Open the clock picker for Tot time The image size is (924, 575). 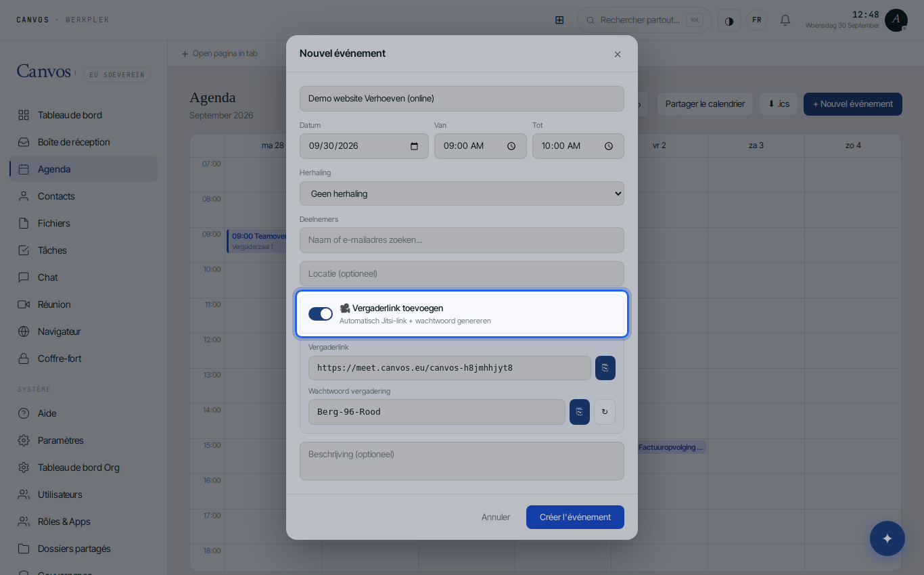pyautogui.click(x=609, y=146)
